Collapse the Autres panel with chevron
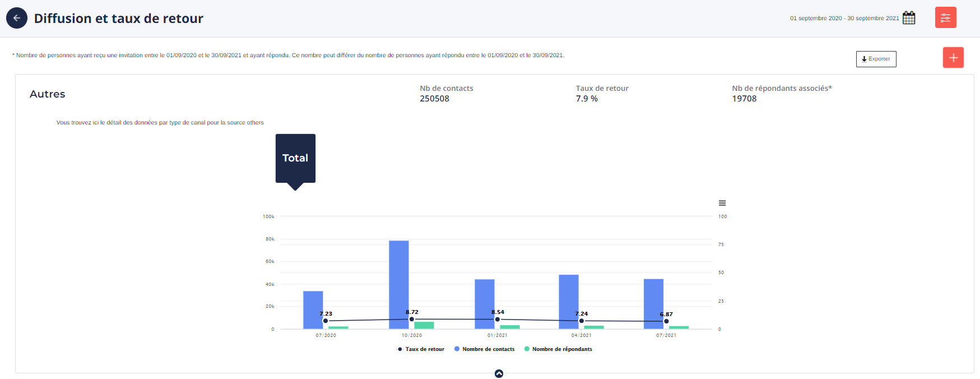 tap(499, 373)
